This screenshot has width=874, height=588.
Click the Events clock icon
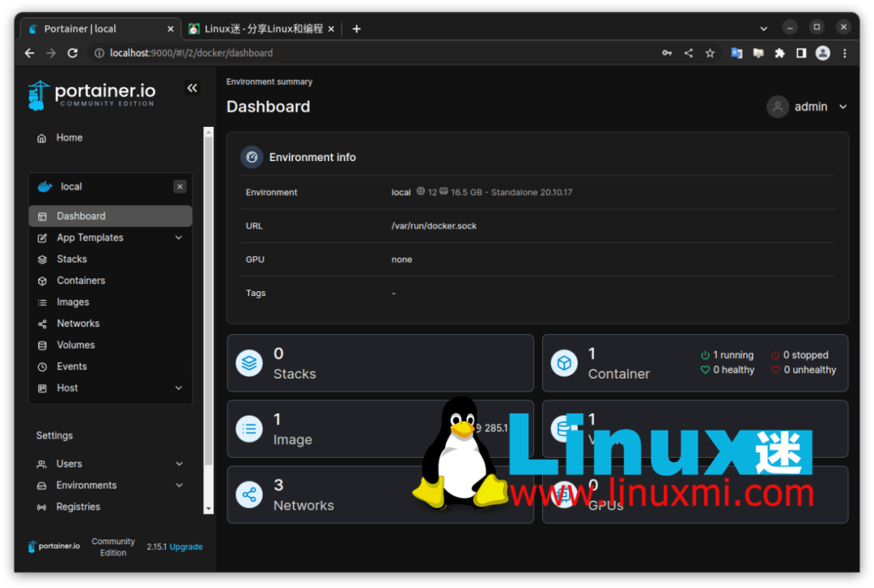(42, 366)
